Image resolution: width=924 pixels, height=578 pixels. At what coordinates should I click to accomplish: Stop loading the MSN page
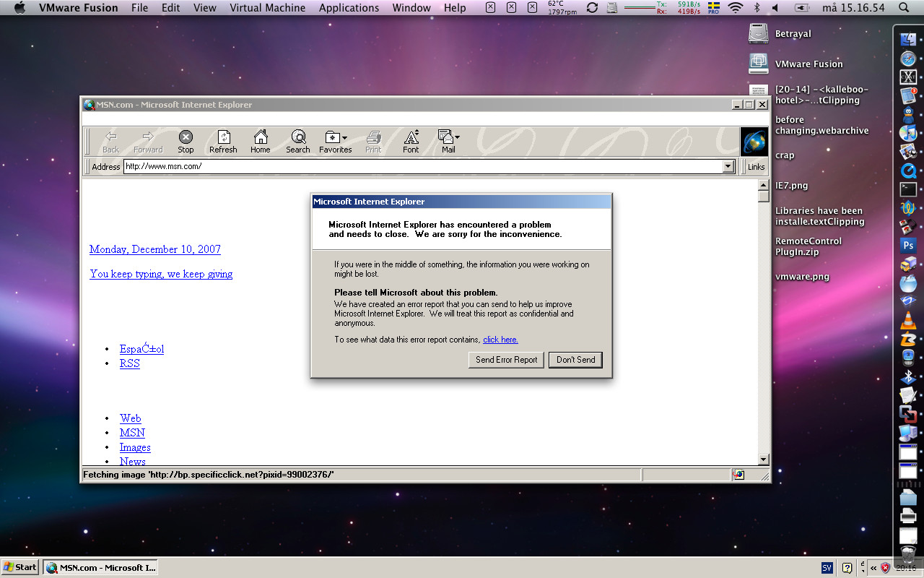[186, 141]
